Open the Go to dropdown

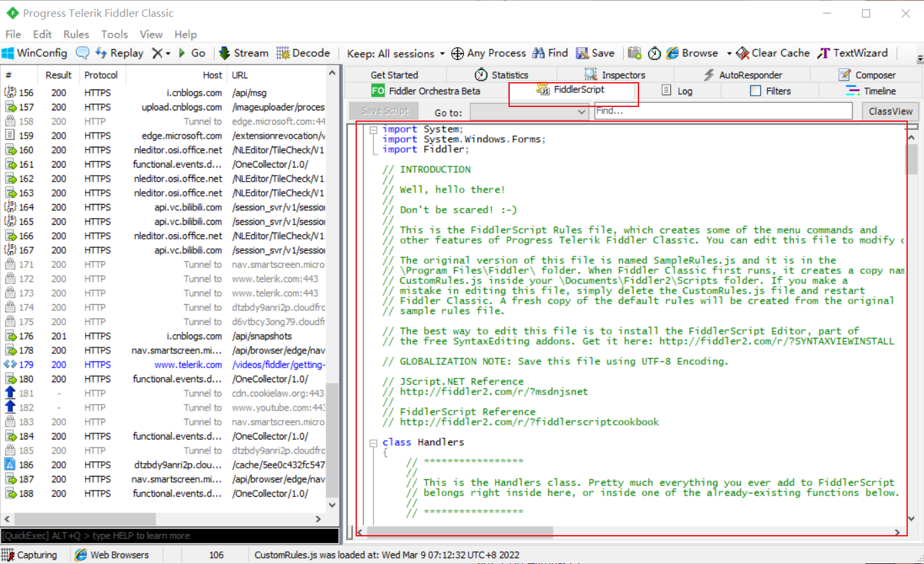tap(529, 112)
